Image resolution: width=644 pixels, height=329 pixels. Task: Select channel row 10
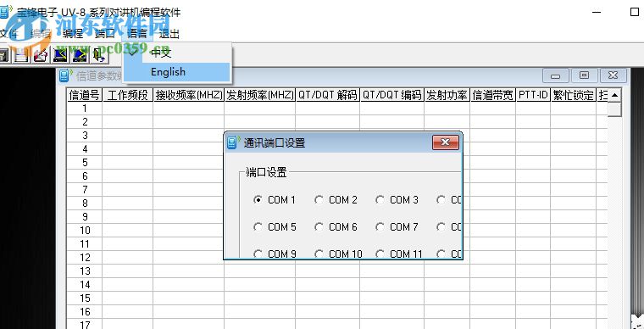(84, 231)
